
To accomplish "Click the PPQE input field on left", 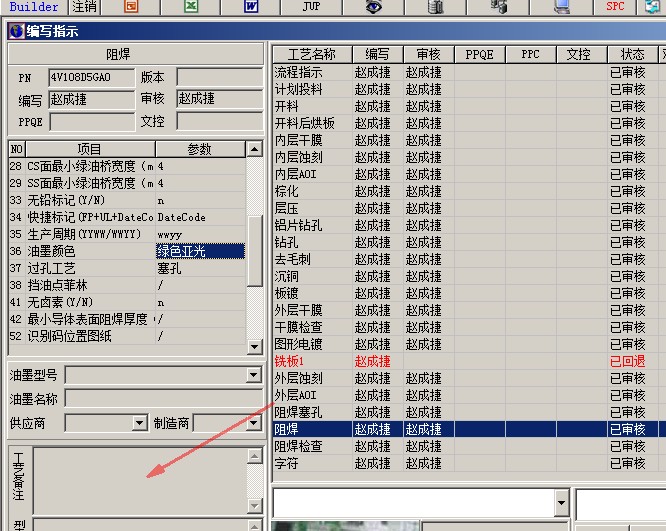I will point(91,122).
